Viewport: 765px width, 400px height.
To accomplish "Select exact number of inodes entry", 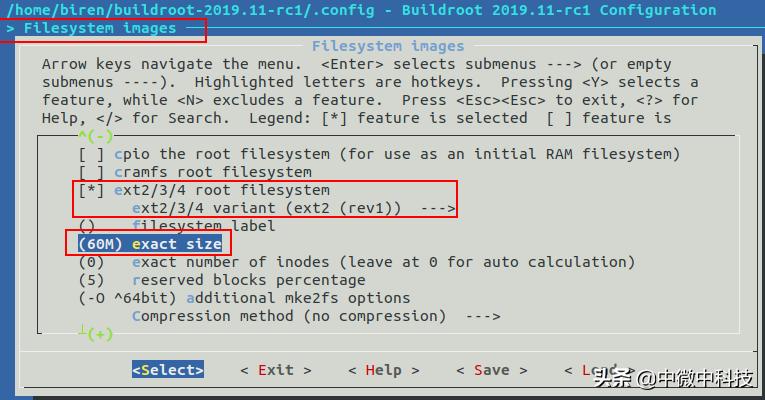I will pos(357,262).
